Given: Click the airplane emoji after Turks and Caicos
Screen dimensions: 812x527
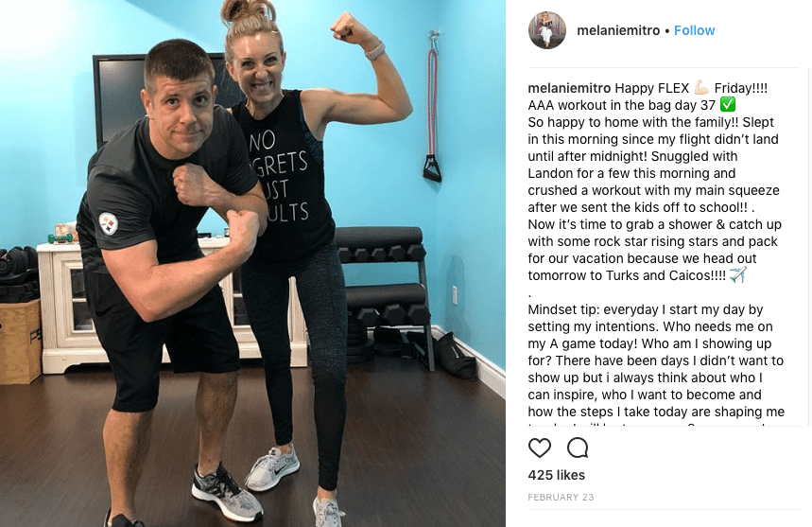Looking at the screenshot, I should (x=737, y=274).
